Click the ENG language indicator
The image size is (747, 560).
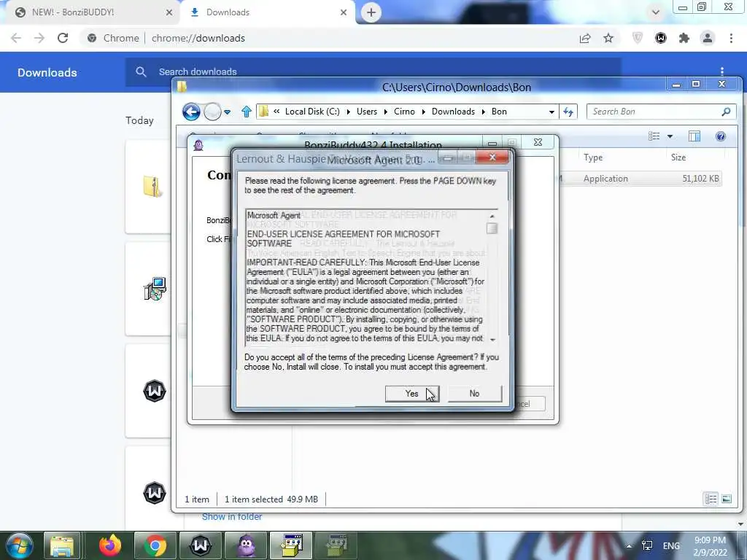[x=671, y=546]
